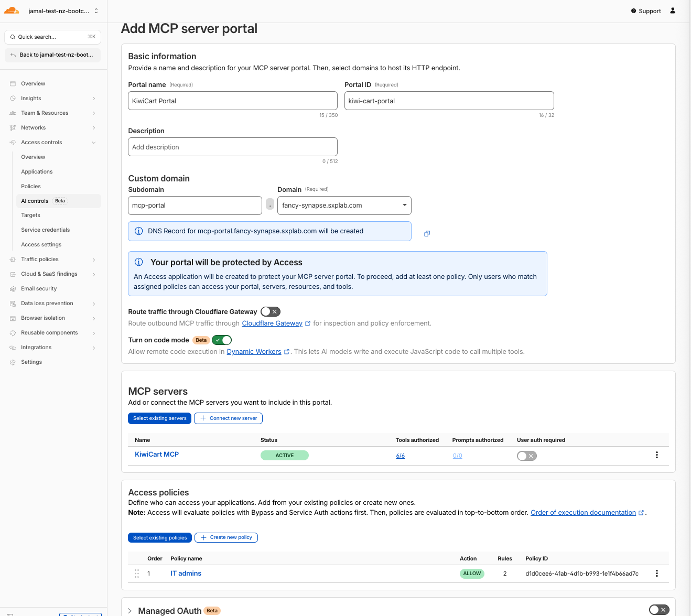Click the Overview sidebar icon at top

pyautogui.click(x=13, y=84)
